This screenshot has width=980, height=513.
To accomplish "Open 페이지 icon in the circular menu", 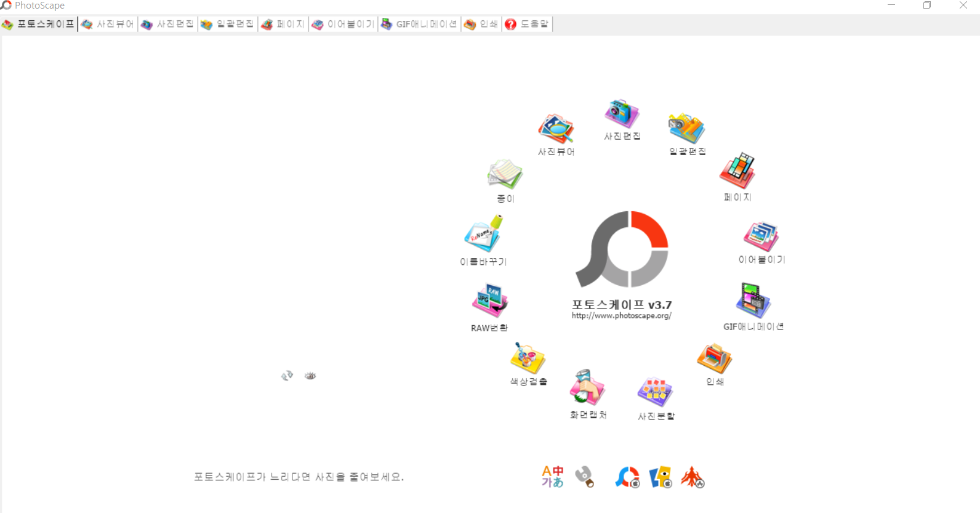I will 737,171.
